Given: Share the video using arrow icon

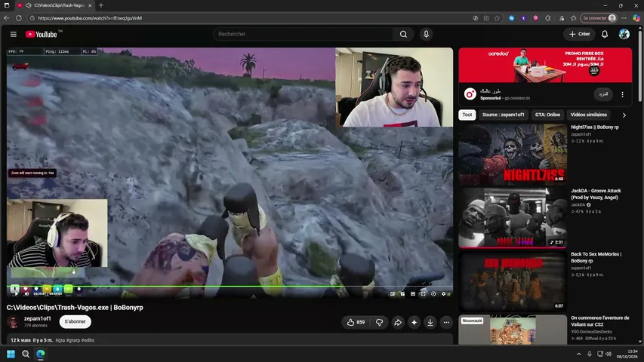Looking at the screenshot, I should coord(398,323).
